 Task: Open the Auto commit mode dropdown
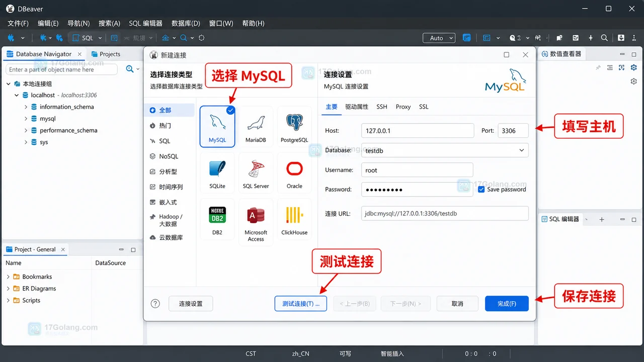click(439, 38)
